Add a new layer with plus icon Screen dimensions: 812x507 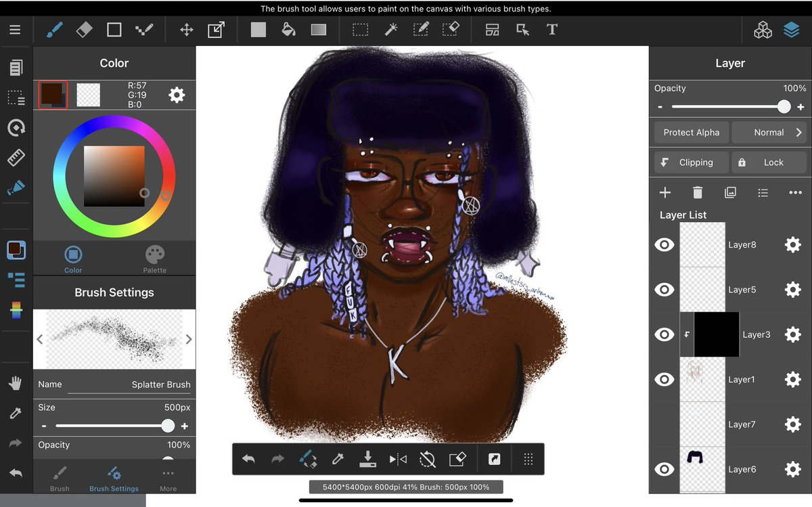point(665,193)
